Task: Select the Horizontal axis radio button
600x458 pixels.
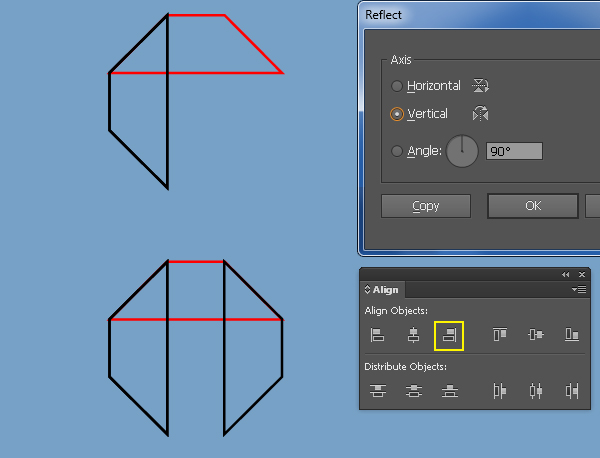Action: pos(397,86)
